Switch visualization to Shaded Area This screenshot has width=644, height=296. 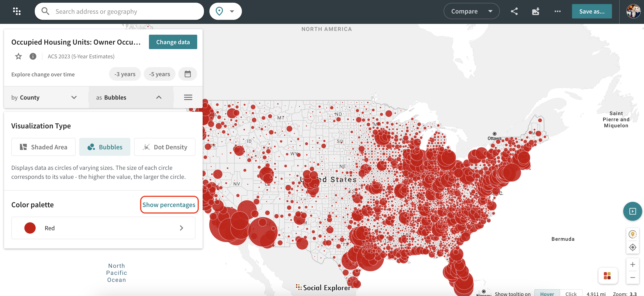pos(43,147)
